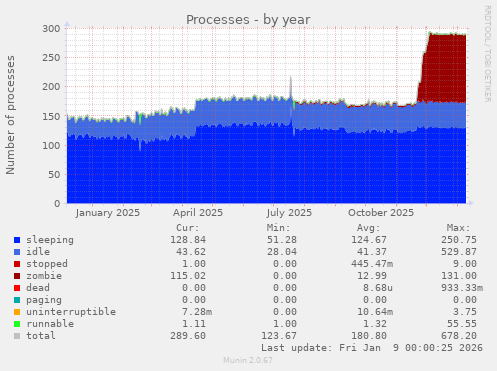Click uninterruptible average value 10.64m
The image size is (497, 371).
[375, 312]
